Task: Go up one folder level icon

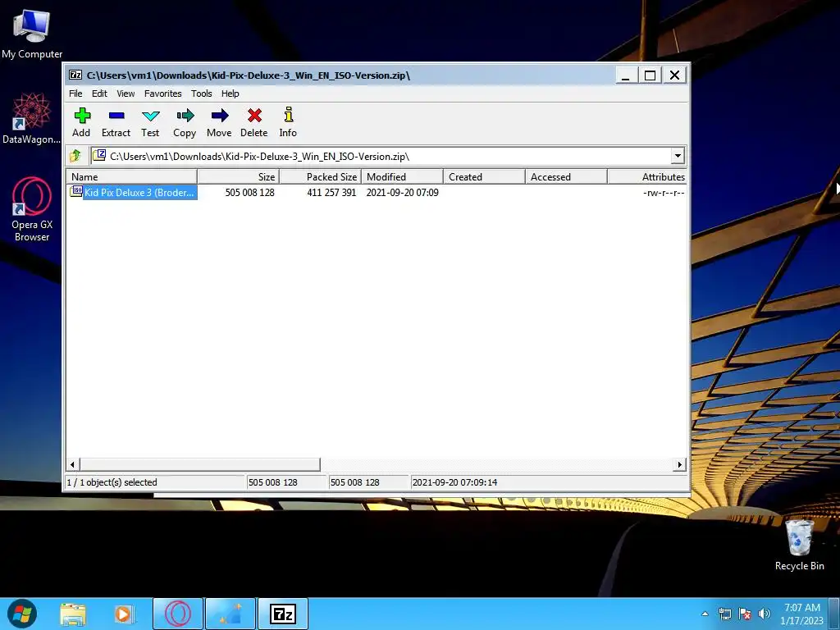Action: (x=75, y=156)
